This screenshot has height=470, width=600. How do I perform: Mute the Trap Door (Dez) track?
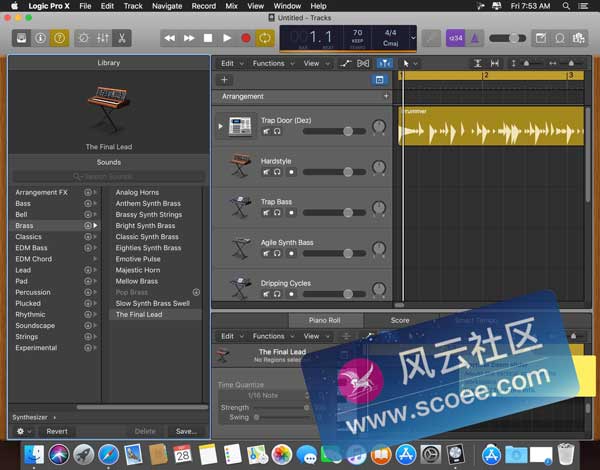[266, 131]
